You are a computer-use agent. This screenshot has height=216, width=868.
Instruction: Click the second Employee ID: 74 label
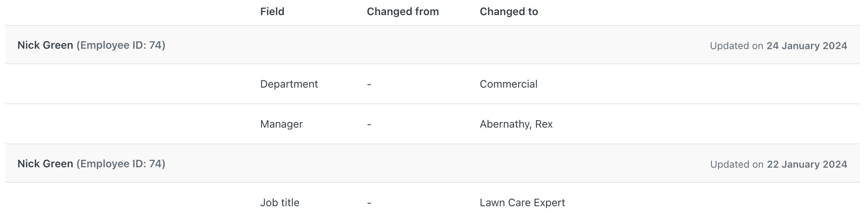(x=121, y=164)
